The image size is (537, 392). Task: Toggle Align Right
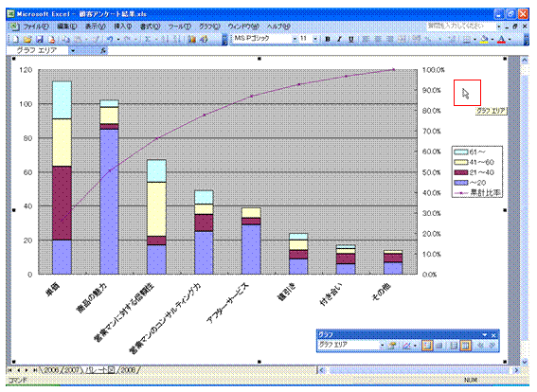(x=390, y=39)
